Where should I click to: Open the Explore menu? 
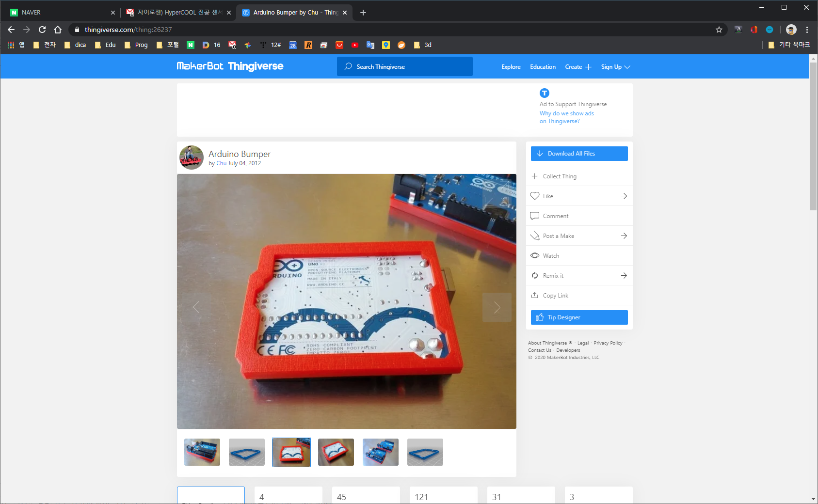tap(511, 67)
